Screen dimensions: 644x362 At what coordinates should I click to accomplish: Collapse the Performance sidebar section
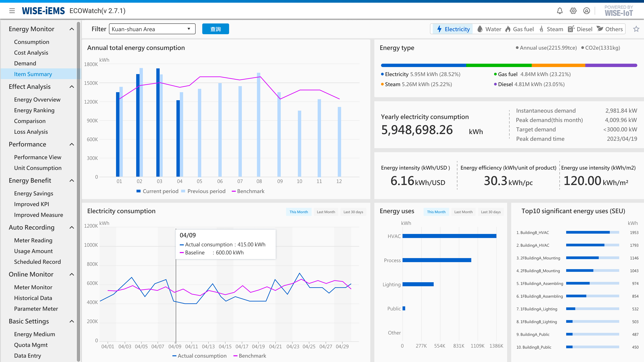click(x=71, y=144)
